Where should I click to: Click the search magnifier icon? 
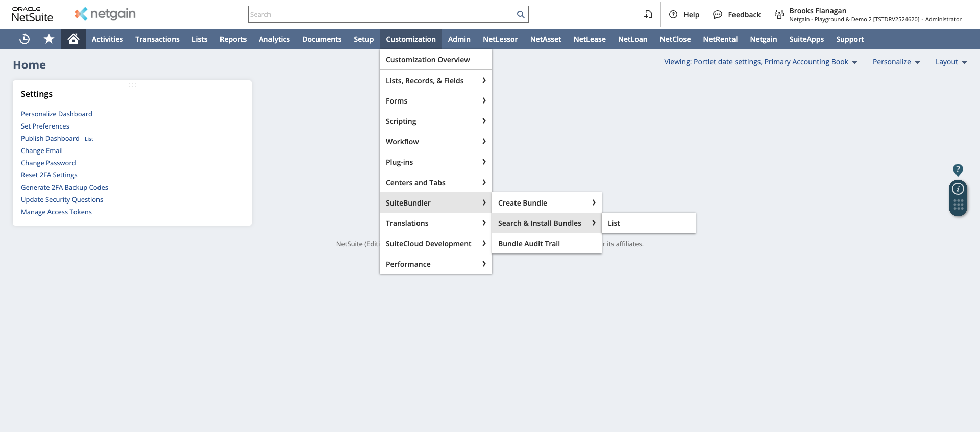tap(521, 14)
